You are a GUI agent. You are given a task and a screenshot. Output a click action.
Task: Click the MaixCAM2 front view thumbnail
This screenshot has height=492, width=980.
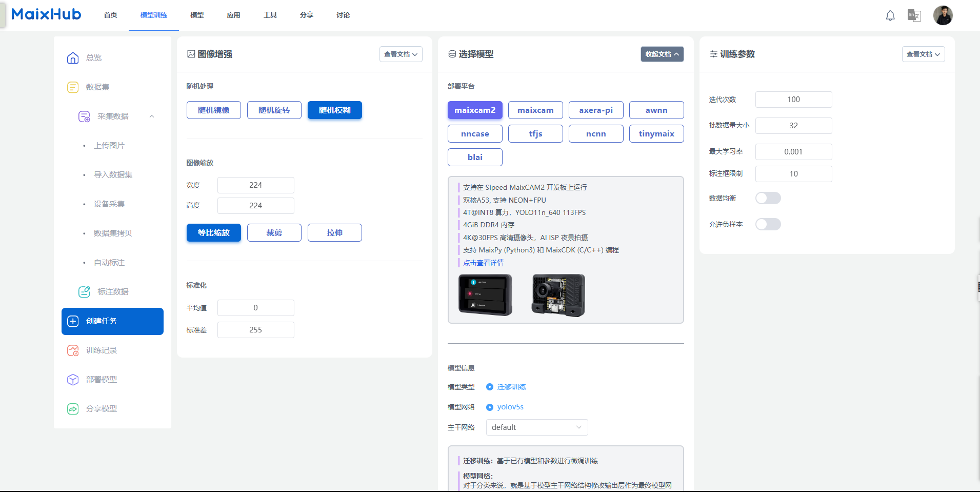[485, 295]
